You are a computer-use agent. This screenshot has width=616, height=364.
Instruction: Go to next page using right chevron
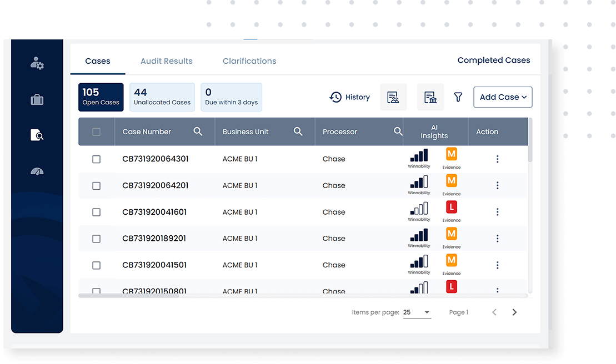coord(514,312)
